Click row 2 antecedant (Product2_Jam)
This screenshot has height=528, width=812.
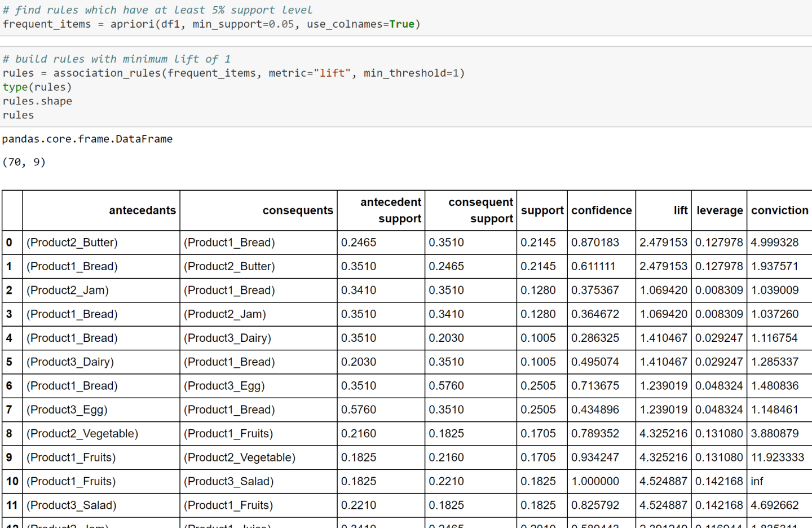(x=68, y=291)
